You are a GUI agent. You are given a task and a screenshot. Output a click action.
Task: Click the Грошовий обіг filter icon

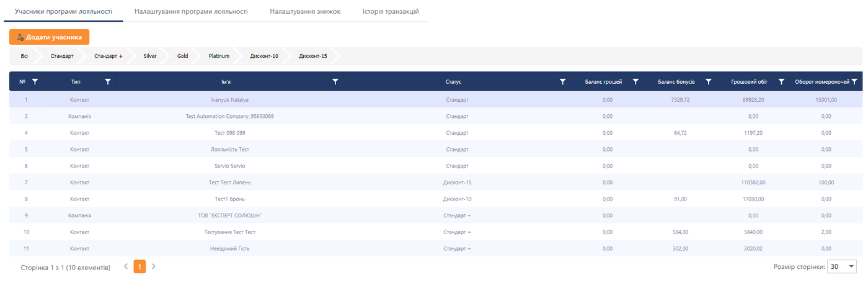781,81
